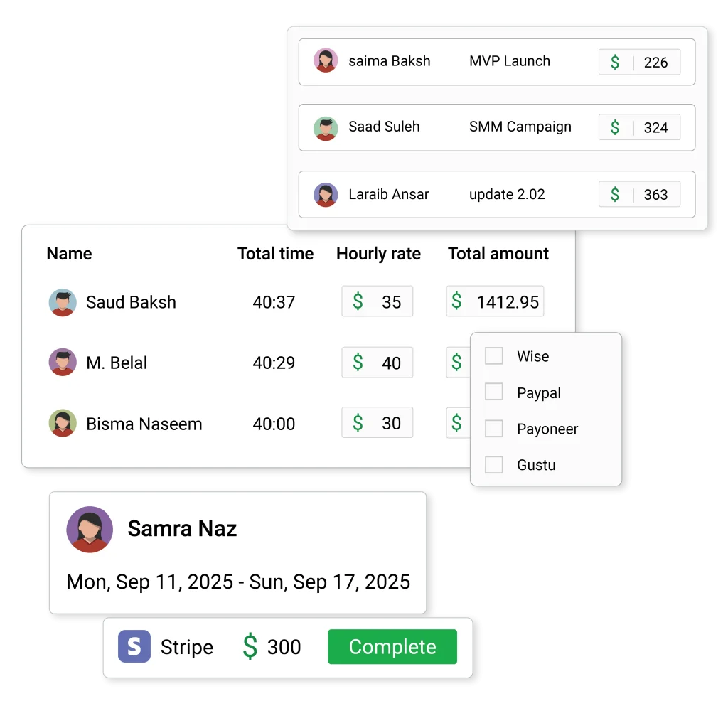Click Laraib Ansar's avatar icon
728x728 pixels.
[326, 194]
